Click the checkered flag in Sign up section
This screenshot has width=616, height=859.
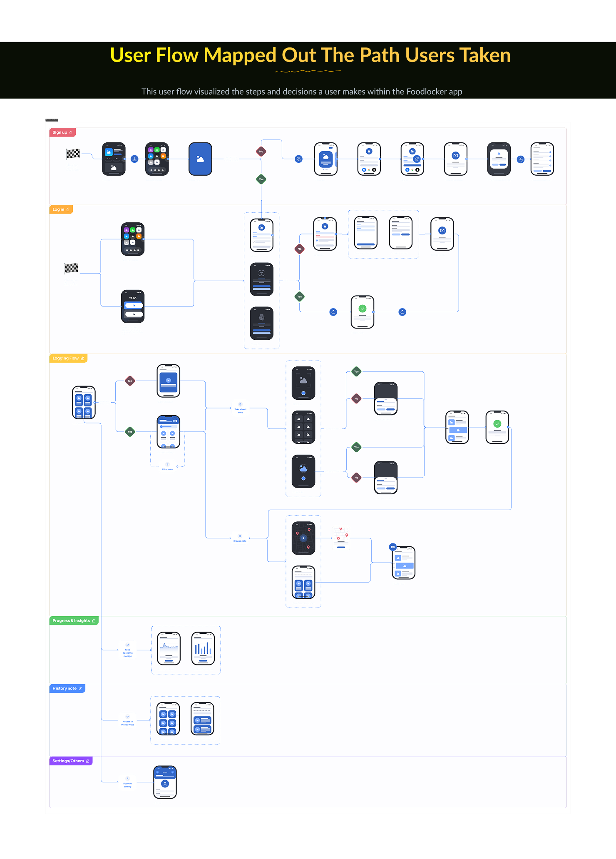pyautogui.click(x=73, y=154)
